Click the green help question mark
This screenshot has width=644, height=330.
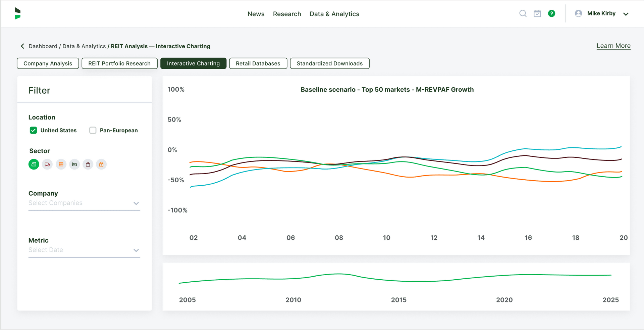[551, 13]
